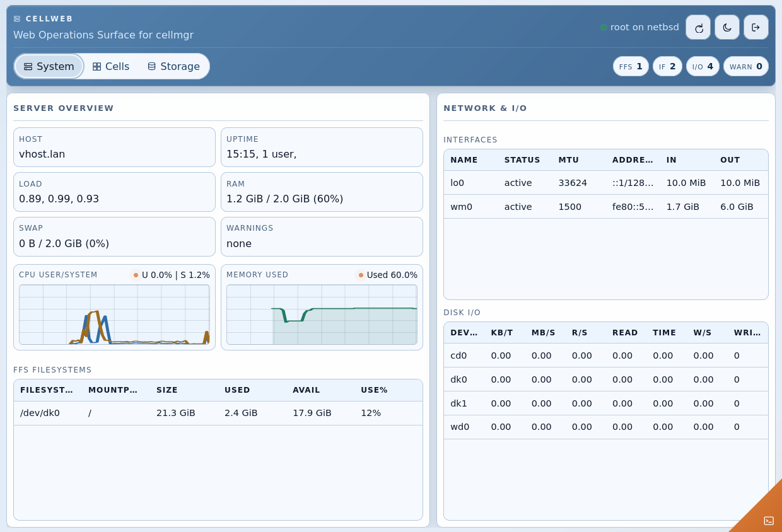Open the terminal icon in corner
Image resolution: width=782 pixels, height=532 pixels.
click(x=768, y=521)
